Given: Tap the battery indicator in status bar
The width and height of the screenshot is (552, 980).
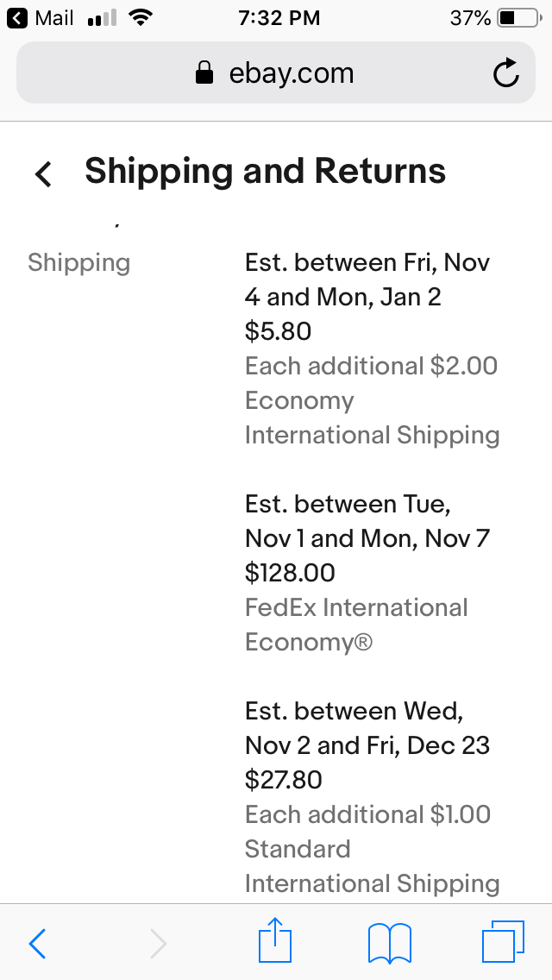Looking at the screenshot, I should click(520, 18).
